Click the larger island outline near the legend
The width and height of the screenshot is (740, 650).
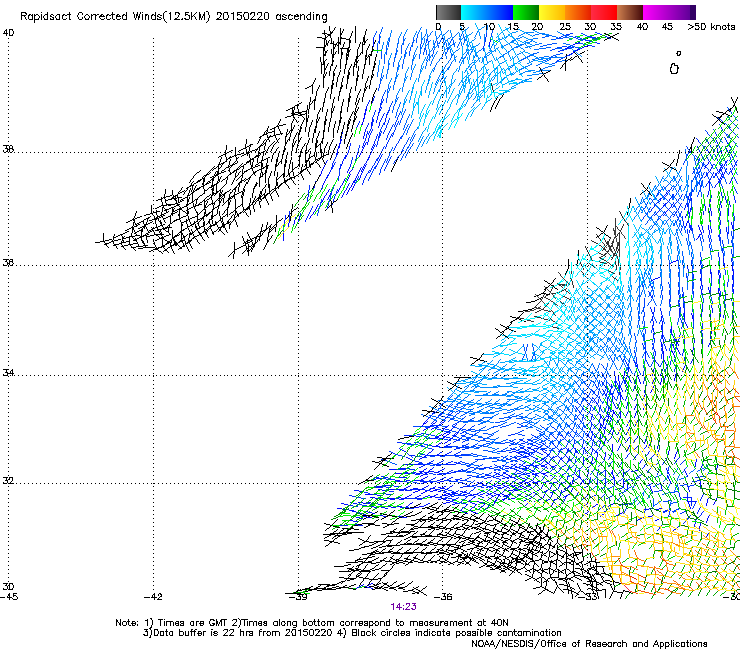click(x=674, y=69)
